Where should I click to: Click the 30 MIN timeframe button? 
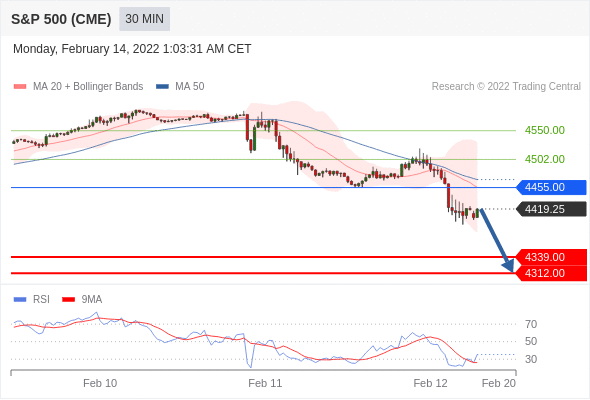coord(144,19)
